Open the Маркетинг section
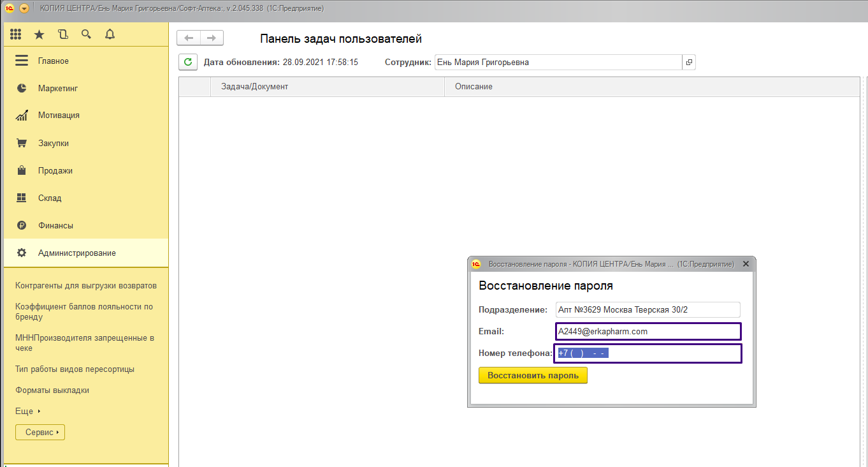Screen dimensions: 868x467 [57, 88]
